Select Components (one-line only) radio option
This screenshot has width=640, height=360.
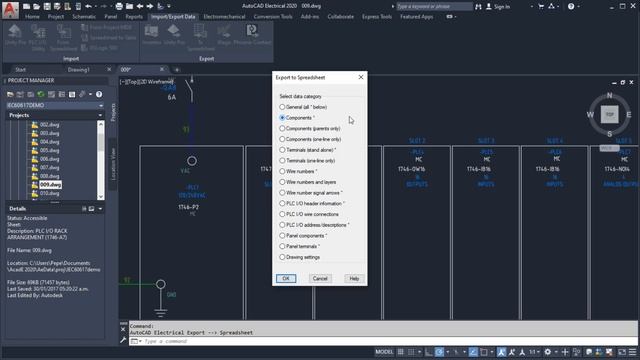point(282,139)
